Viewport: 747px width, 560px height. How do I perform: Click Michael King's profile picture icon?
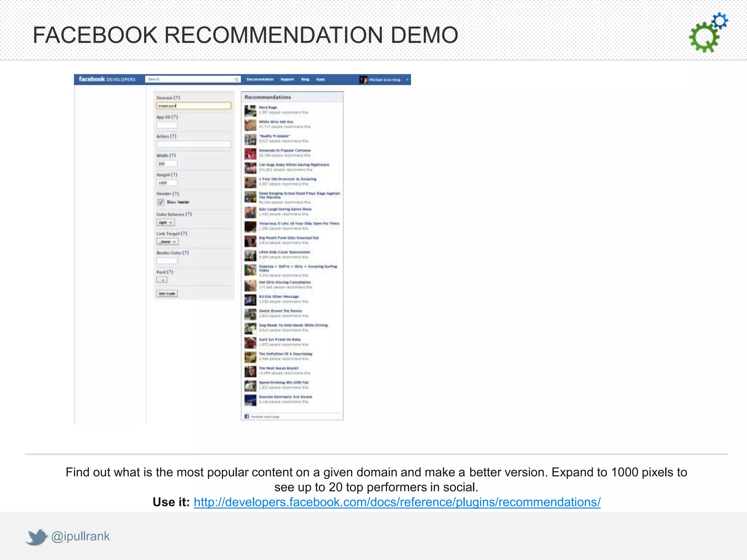click(x=363, y=79)
